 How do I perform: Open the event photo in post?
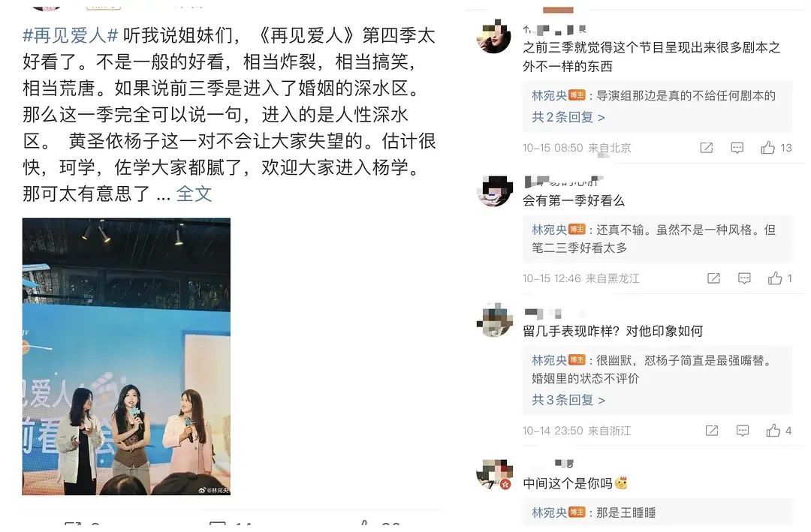126,356
